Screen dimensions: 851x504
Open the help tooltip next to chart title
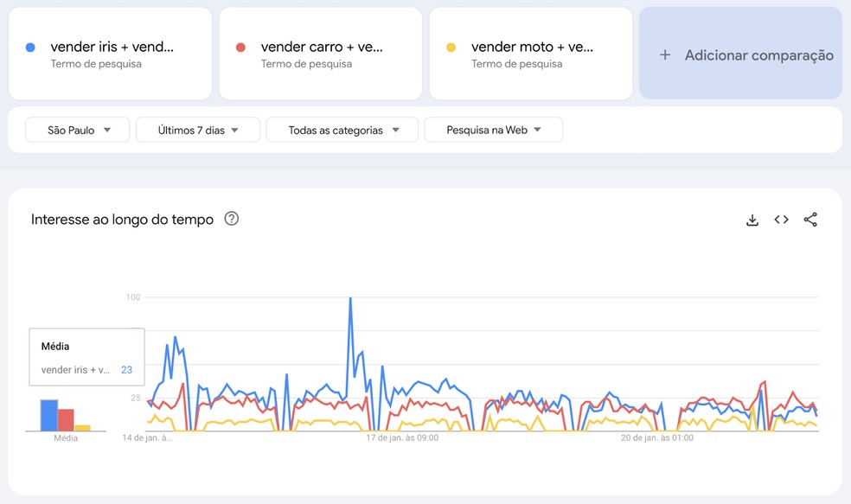[231, 219]
